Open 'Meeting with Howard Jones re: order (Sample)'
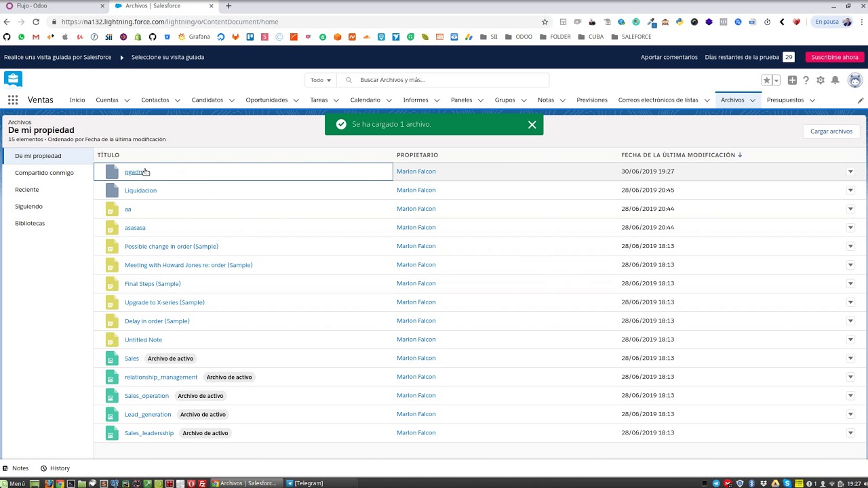Viewport: 868px width, 488px height. click(x=189, y=265)
